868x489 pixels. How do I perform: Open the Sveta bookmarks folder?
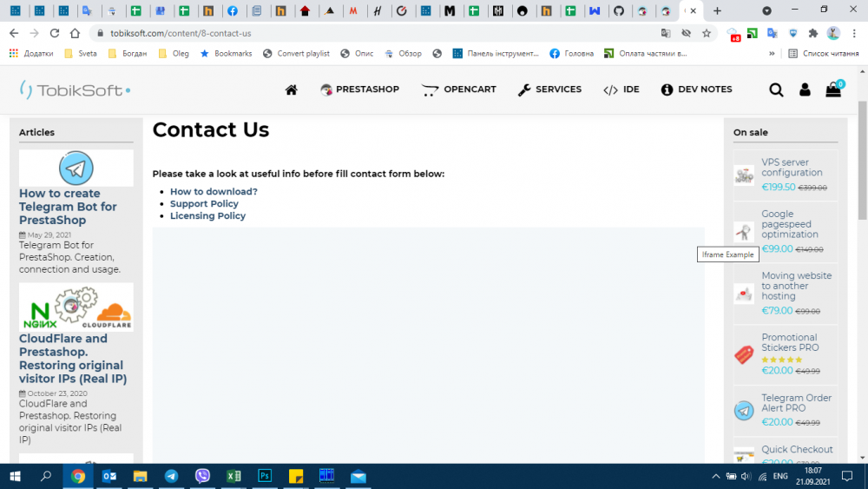click(81, 54)
